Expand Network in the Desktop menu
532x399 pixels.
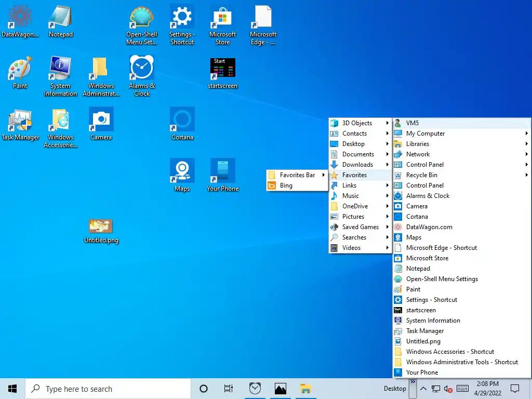coord(462,154)
